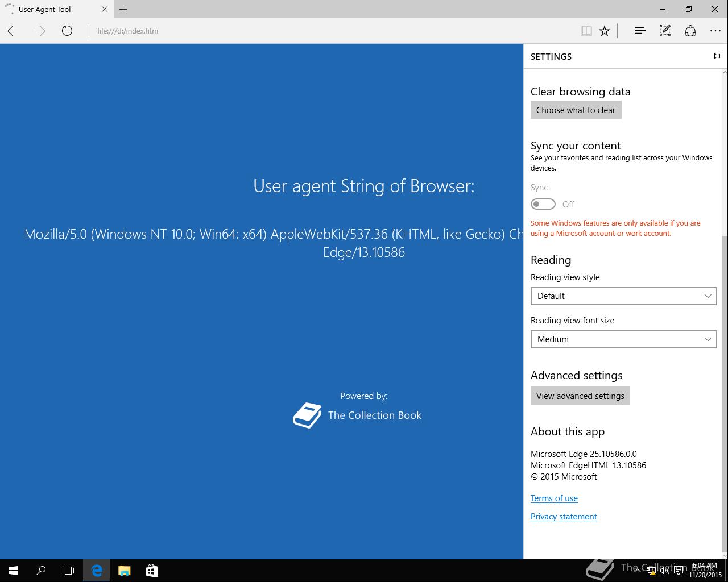
Task: Refresh the page with the reload icon
Action: coord(67,31)
